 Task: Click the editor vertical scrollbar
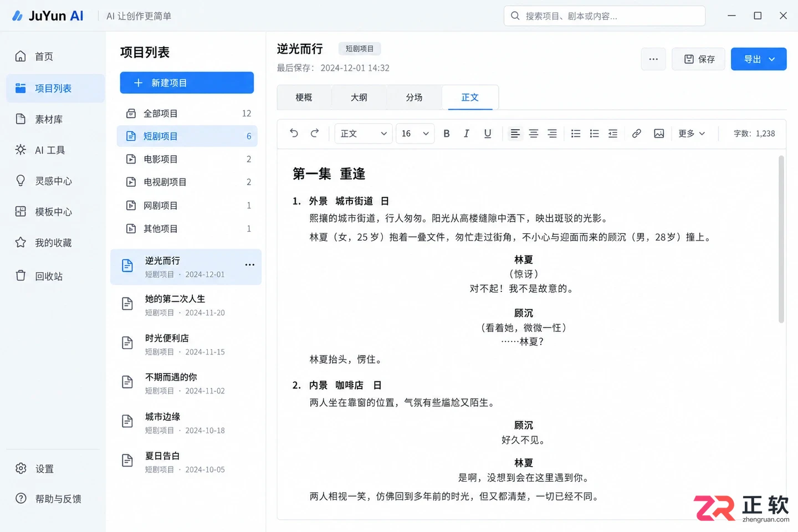(781, 239)
